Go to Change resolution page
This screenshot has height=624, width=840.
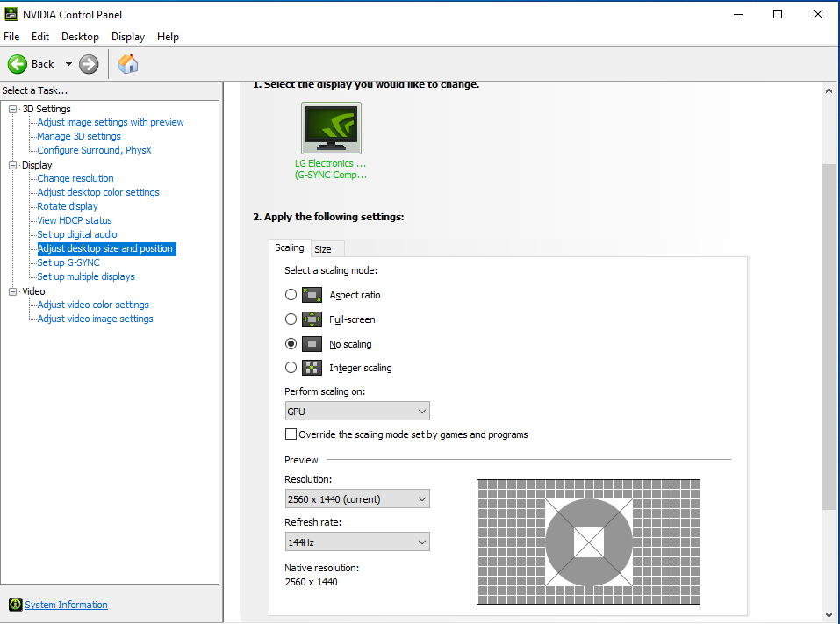[75, 178]
